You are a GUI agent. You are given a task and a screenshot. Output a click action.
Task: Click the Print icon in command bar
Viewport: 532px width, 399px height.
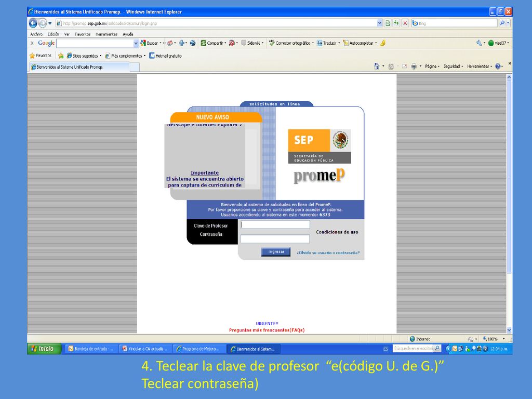tap(414, 66)
